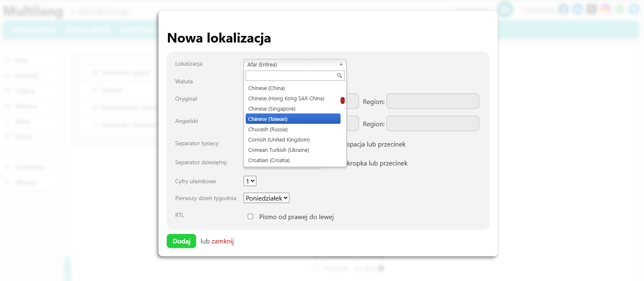Click the Multilang logo
644x281 pixels.
tap(32, 11)
